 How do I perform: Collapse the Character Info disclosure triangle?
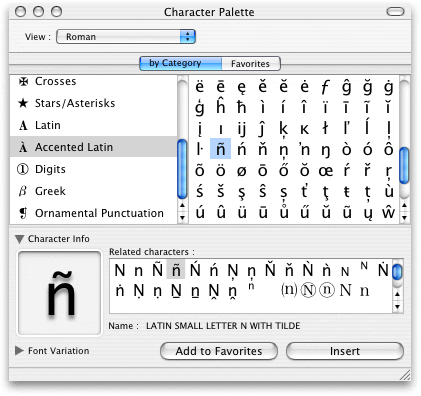pyautogui.click(x=19, y=239)
